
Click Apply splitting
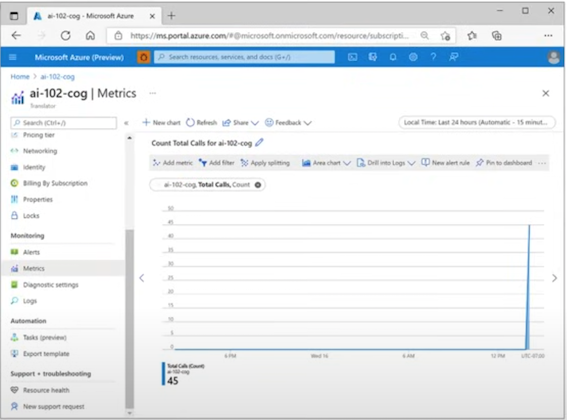(x=265, y=163)
